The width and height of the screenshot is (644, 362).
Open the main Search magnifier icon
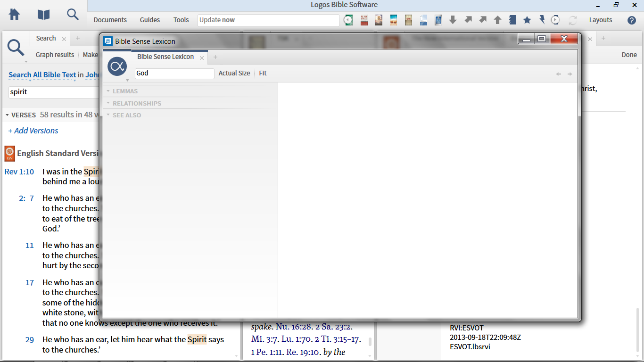tap(73, 15)
